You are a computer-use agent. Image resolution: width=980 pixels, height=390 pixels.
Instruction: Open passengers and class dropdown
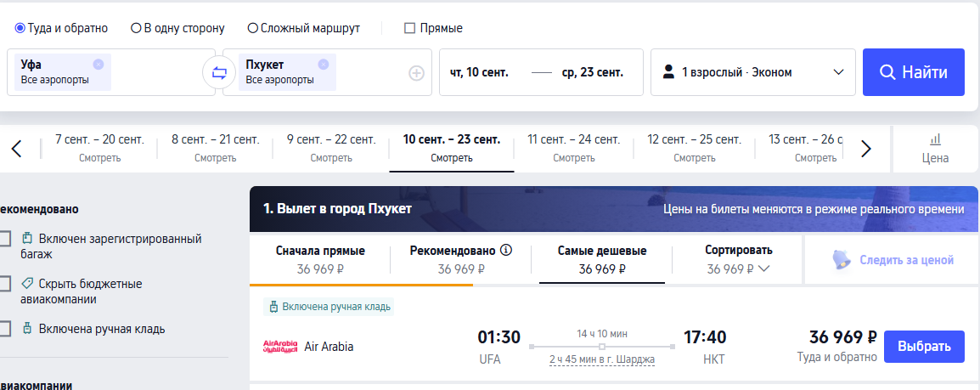pos(752,72)
